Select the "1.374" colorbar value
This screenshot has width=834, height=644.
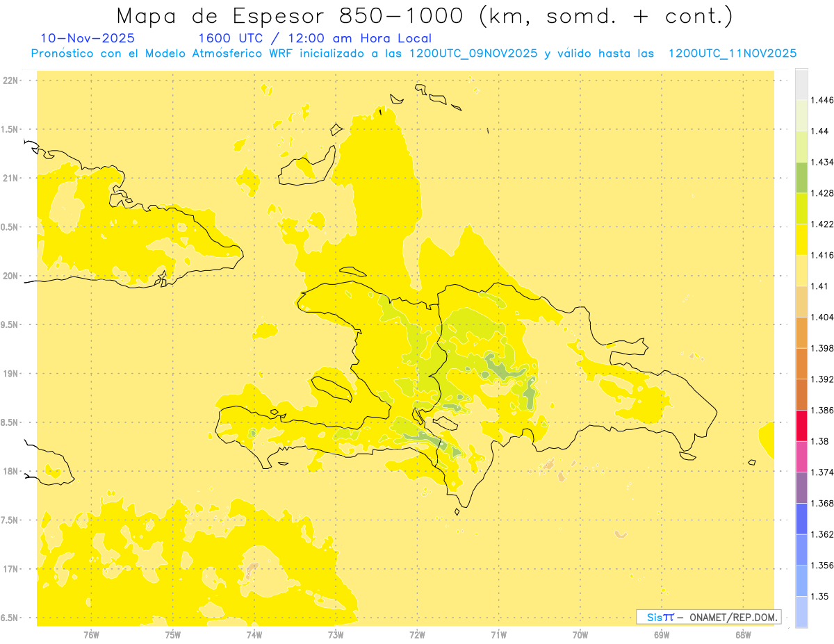pos(823,472)
